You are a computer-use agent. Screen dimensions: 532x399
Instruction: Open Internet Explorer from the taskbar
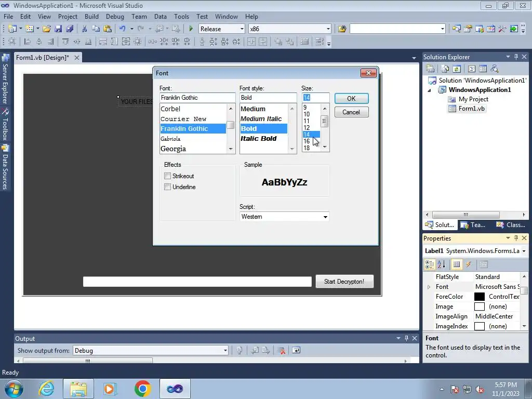(x=46, y=389)
